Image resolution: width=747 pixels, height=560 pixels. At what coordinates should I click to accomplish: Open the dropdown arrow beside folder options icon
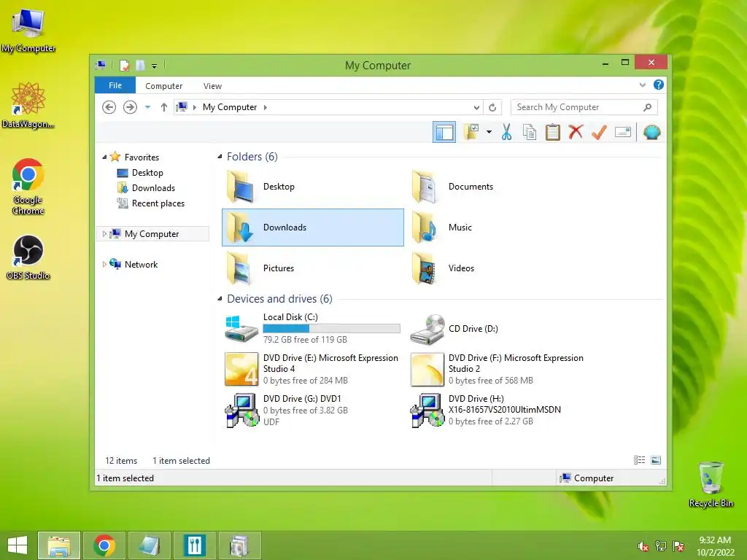pyautogui.click(x=489, y=132)
